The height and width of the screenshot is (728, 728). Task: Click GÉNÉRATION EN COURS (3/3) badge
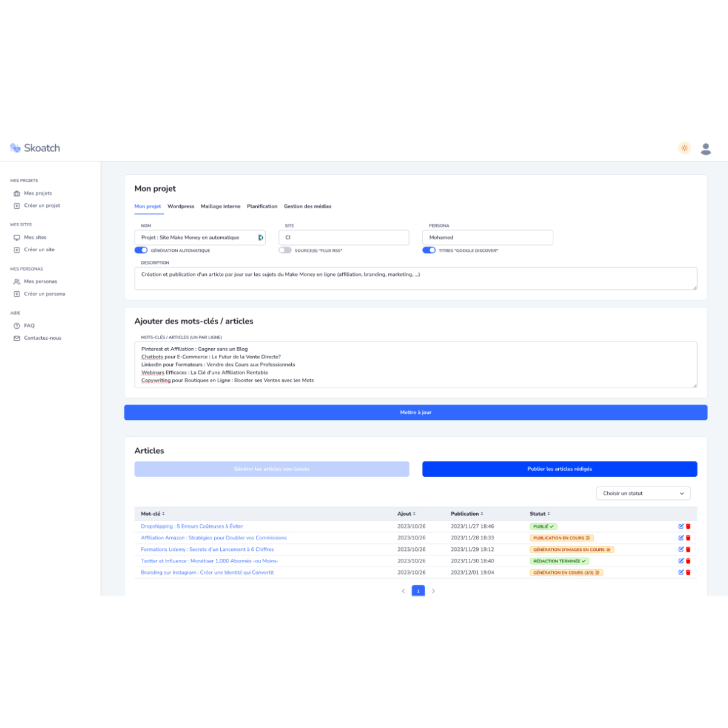[x=567, y=573]
